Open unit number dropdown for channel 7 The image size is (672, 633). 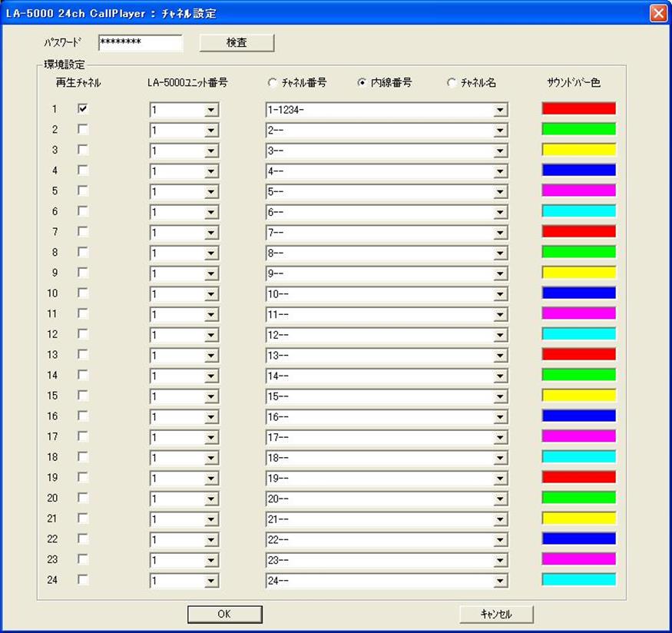coord(211,233)
